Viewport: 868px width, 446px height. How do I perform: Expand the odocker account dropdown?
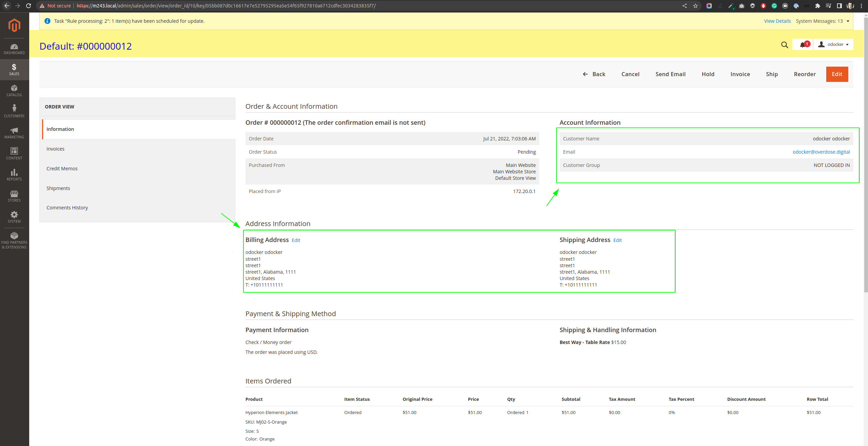pos(834,45)
